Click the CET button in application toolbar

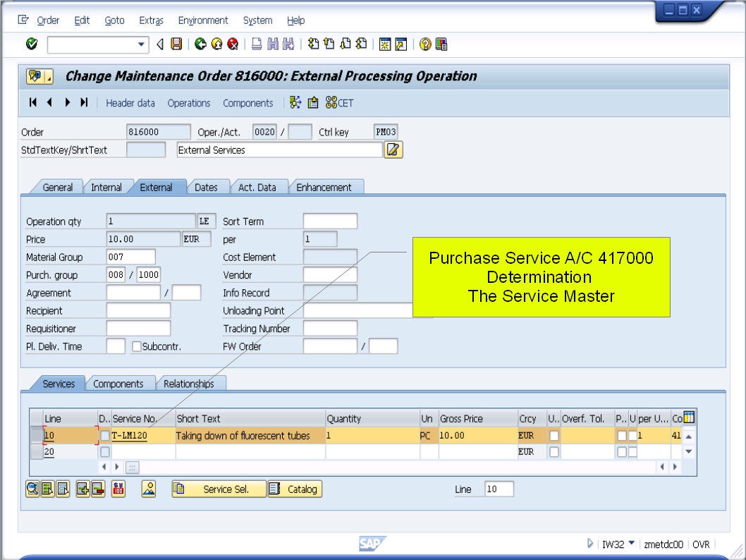click(x=339, y=103)
